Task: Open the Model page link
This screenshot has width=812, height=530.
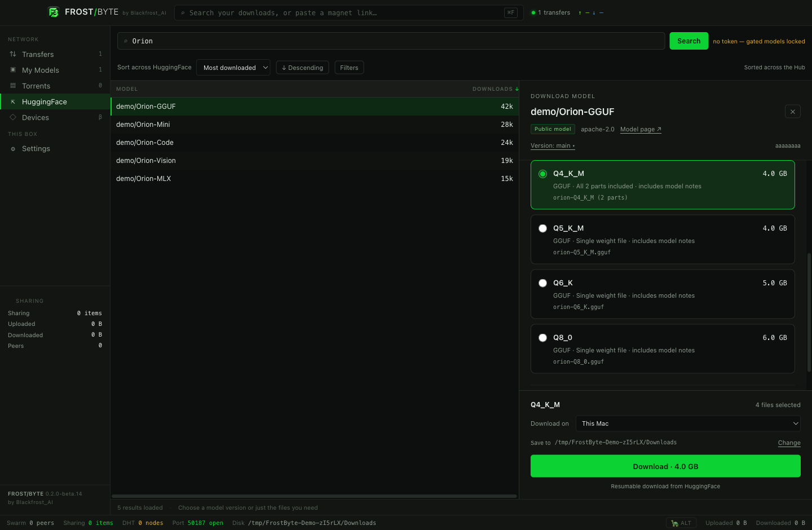Action: click(x=641, y=129)
